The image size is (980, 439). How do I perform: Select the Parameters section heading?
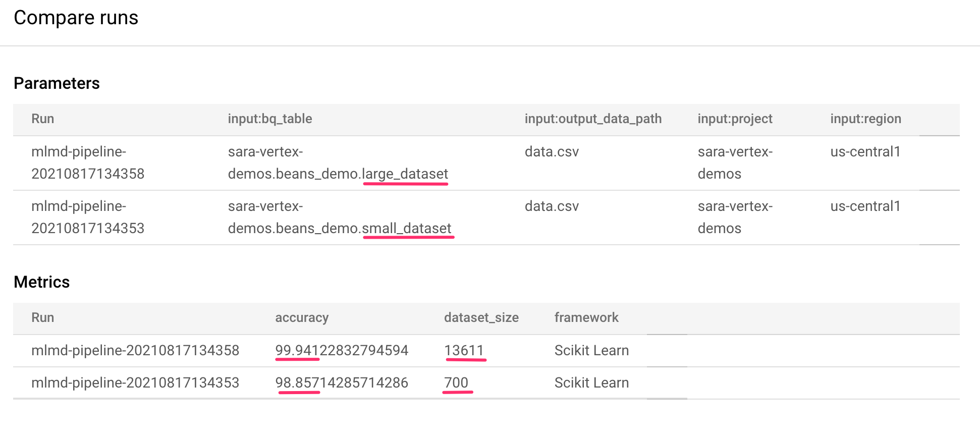click(57, 83)
